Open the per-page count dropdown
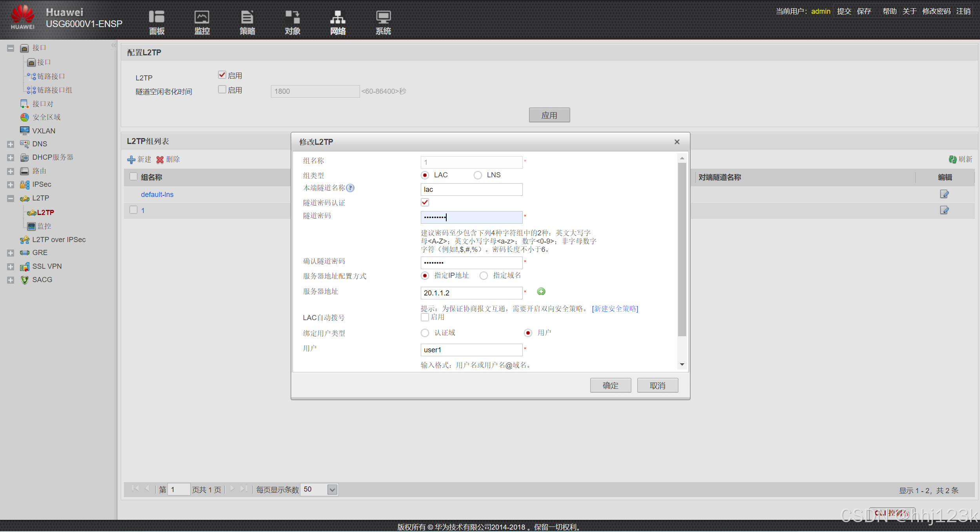This screenshot has width=980, height=532. tap(332, 490)
